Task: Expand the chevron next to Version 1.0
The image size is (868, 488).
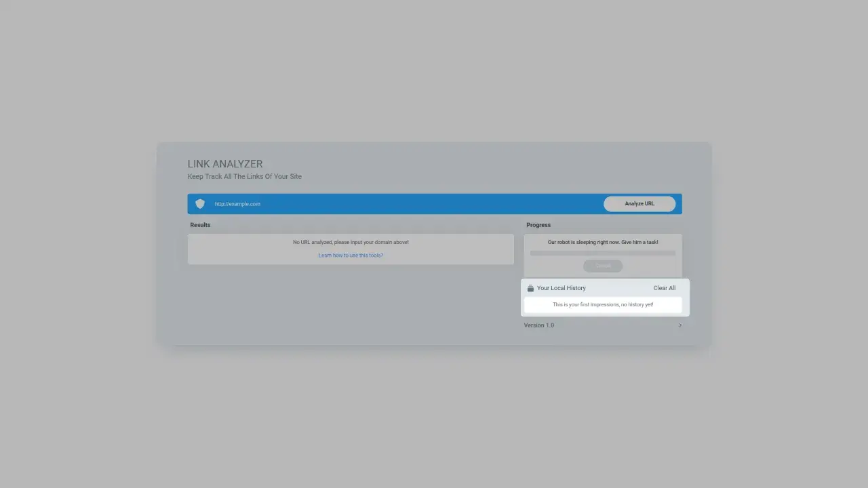Action: click(680, 325)
